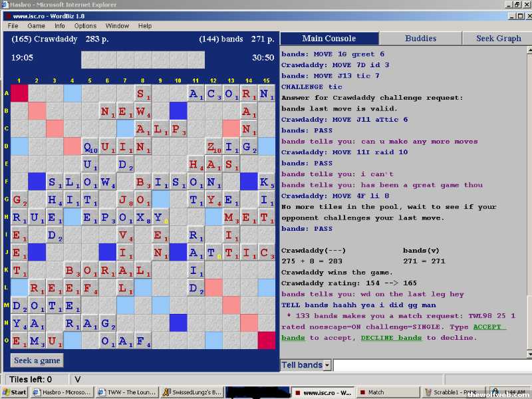Click the Windows Start button
Screen dimensions: 532x399
15,392
